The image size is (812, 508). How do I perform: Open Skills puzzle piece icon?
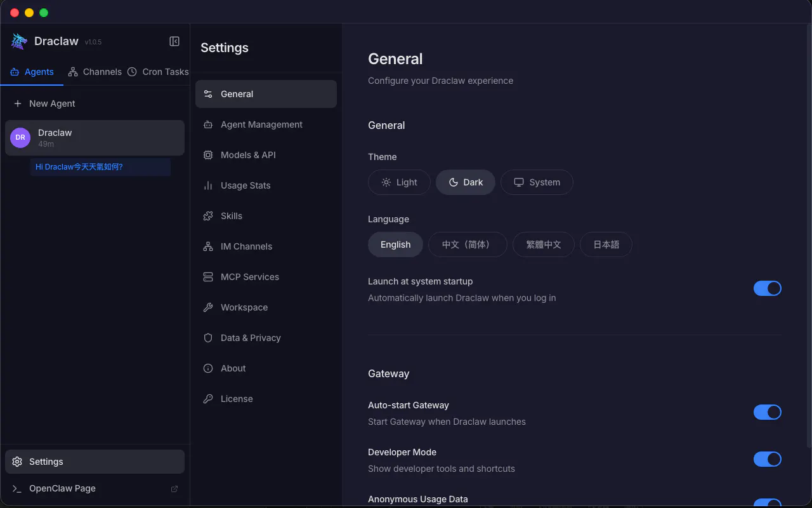click(208, 216)
